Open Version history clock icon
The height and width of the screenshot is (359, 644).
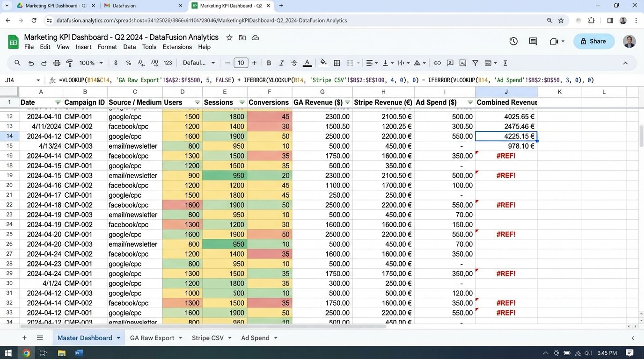pos(513,41)
